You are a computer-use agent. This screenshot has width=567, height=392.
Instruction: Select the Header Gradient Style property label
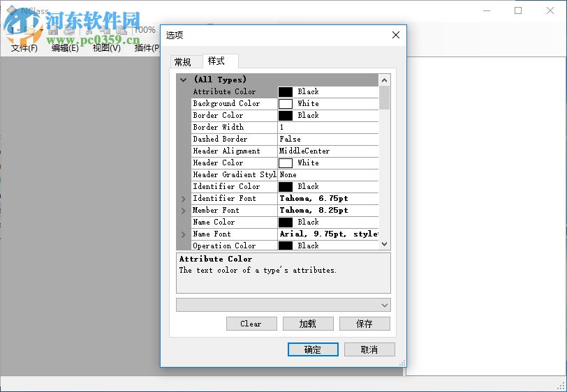coord(235,175)
